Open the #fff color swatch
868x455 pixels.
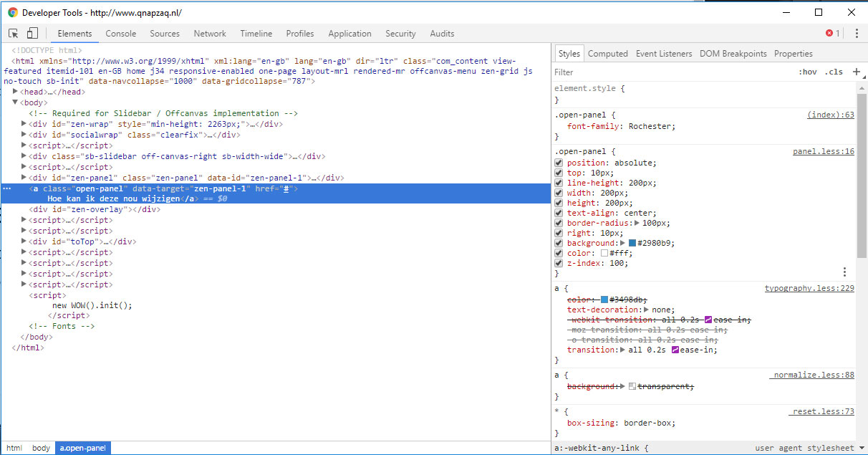604,253
